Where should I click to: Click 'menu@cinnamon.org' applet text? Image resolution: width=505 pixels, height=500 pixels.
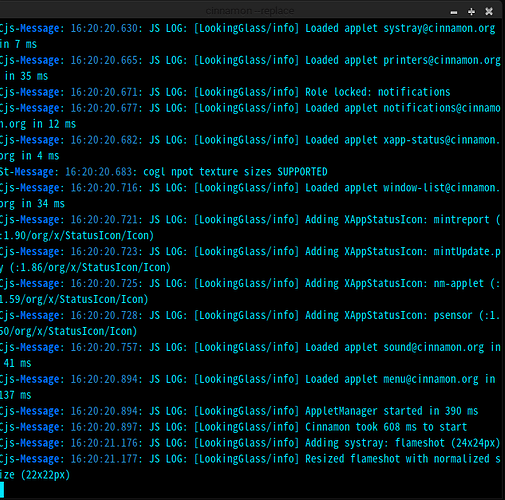point(431,379)
